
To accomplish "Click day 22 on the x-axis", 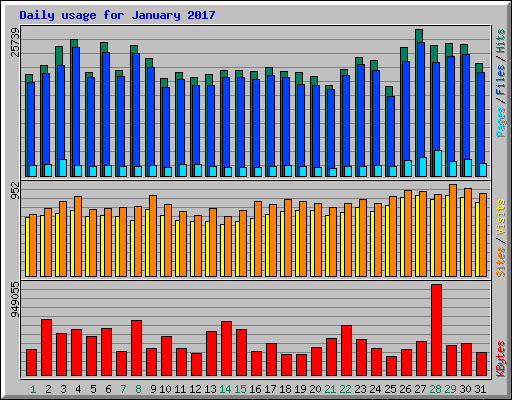I will 345,389.
